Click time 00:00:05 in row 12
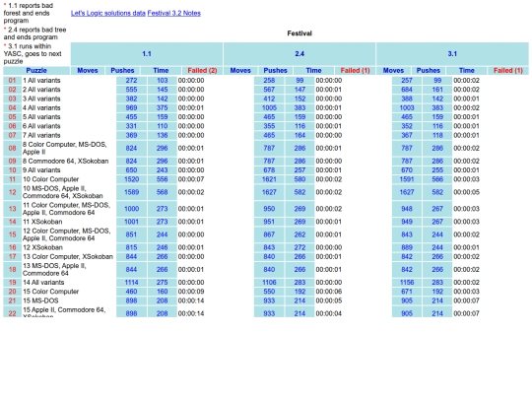This screenshot has width=532, height=399. coord(467,192)
